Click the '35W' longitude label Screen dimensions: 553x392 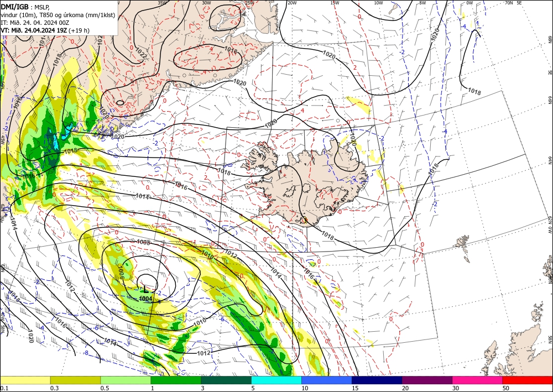pyautogui.click(x=162, y=3)
